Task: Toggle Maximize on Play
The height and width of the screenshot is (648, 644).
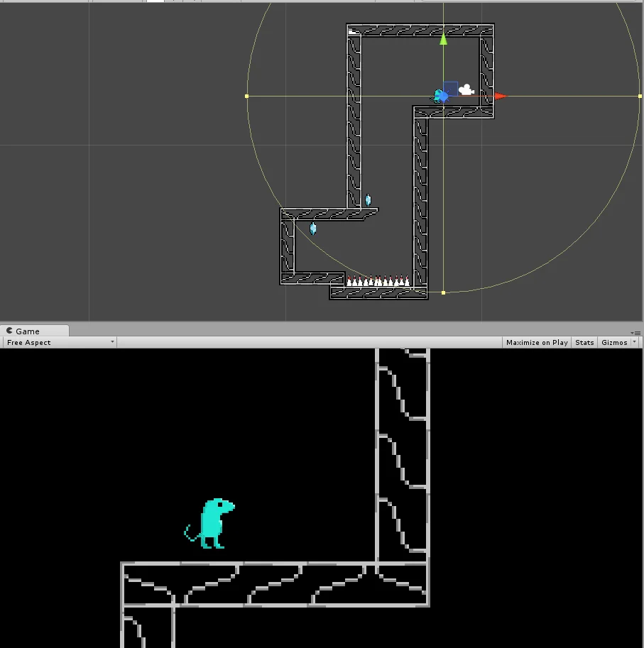Action: (537, 342)
